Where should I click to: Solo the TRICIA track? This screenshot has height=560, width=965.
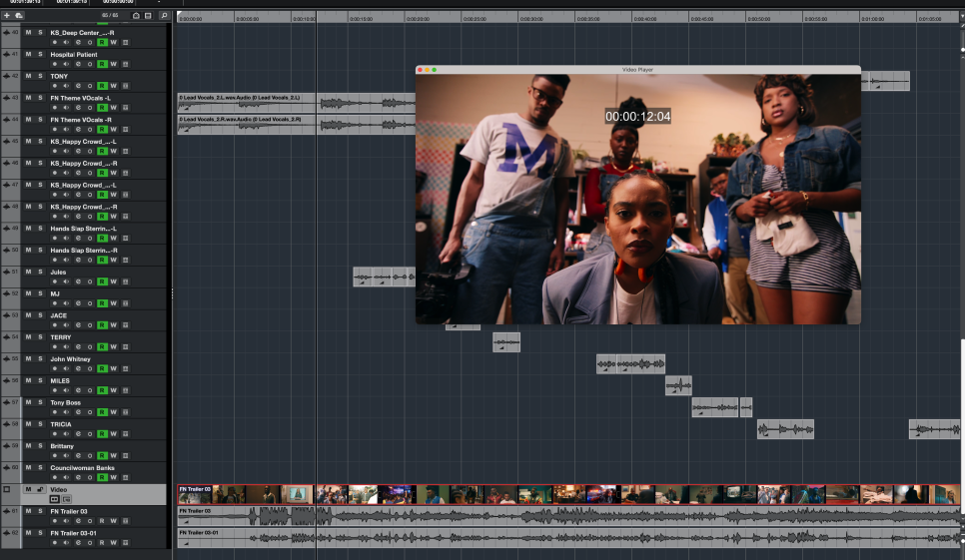40,424
